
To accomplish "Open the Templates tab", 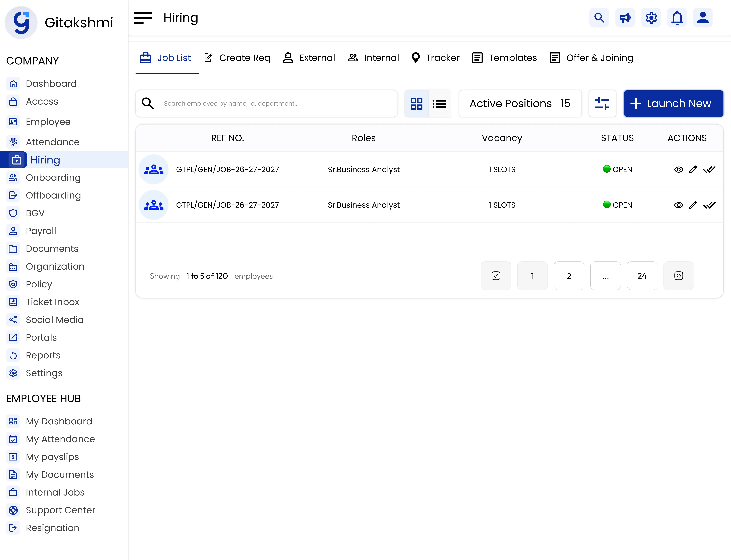I will point(505,58).
